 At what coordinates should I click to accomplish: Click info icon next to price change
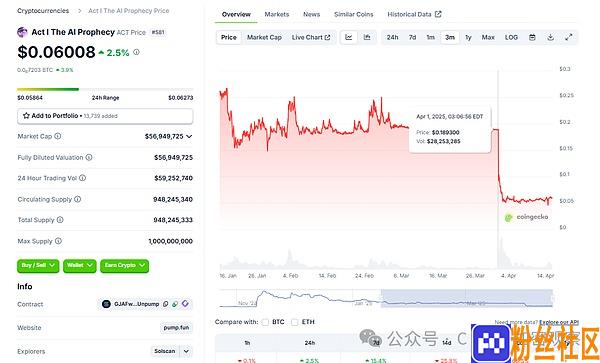point(136,52)
